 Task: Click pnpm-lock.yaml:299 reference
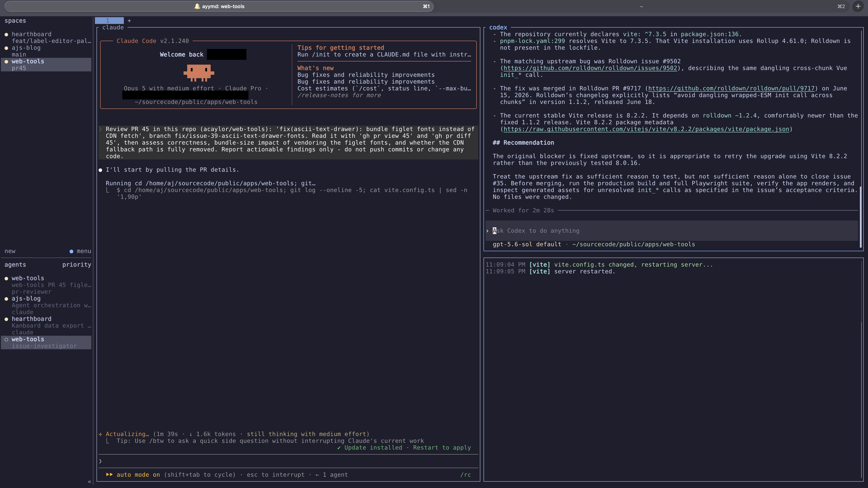(532, 41)
